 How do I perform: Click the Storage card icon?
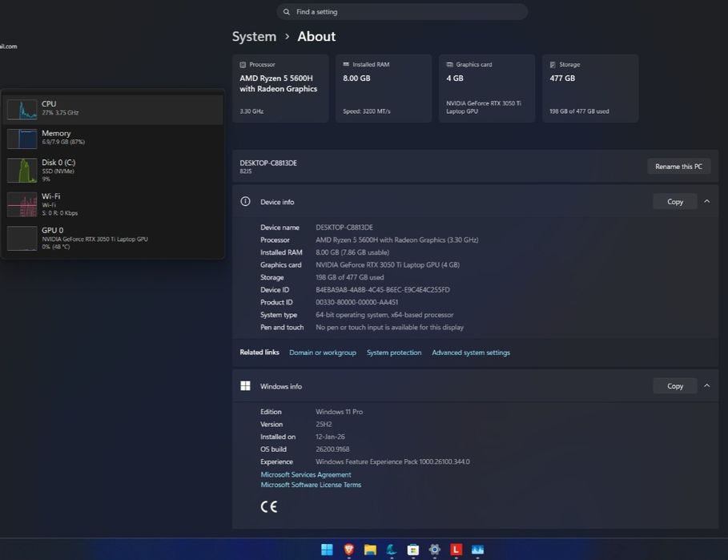[x=553, y=65]
